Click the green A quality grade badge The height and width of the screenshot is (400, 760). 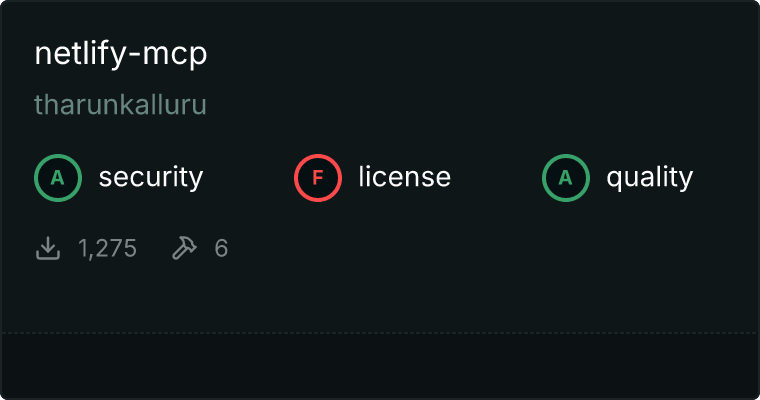coord(566,178)
